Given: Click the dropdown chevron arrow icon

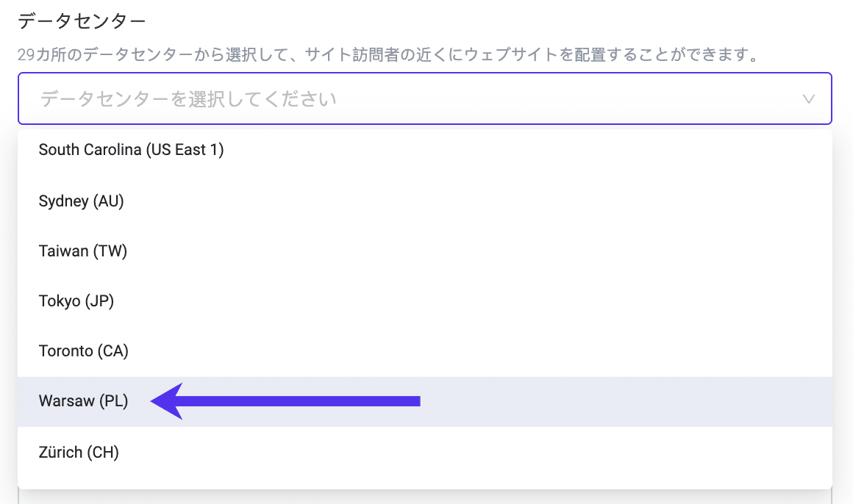Looking at the screenshot, I should point(809,98).
